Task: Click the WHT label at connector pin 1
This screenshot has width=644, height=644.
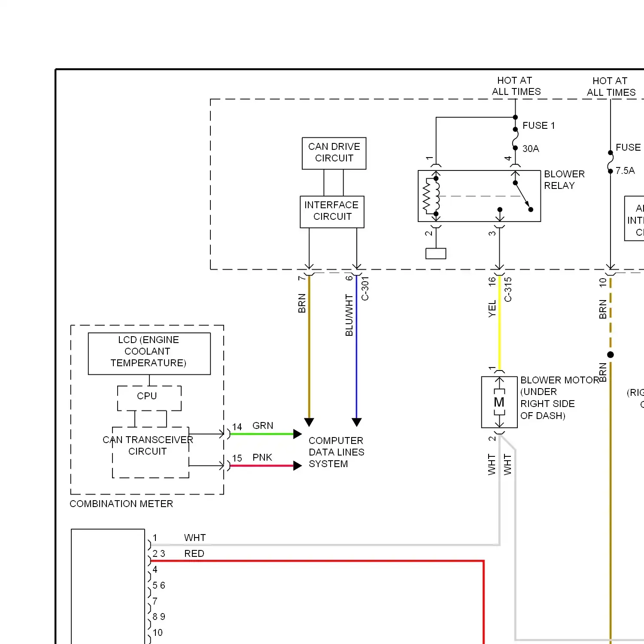Action: click(x=195, y=538)
